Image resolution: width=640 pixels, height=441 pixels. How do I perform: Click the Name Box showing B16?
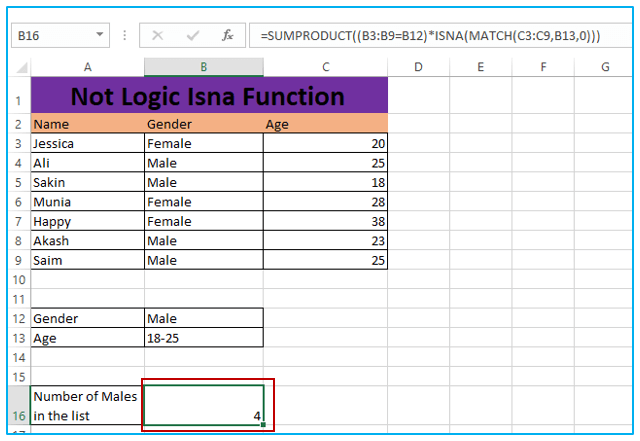pos(60,36)
